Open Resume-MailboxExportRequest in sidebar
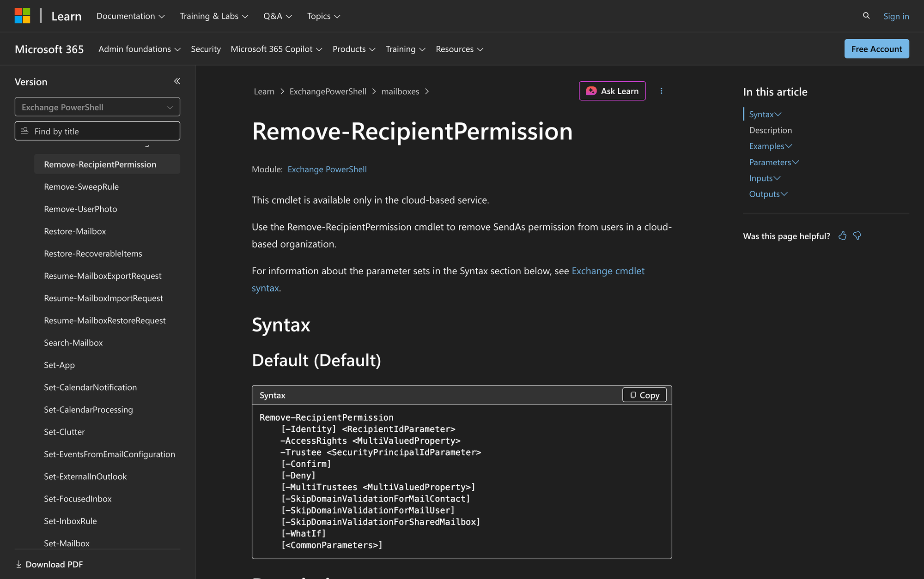The width and height of the screenshot is (924, 579). 103,276
